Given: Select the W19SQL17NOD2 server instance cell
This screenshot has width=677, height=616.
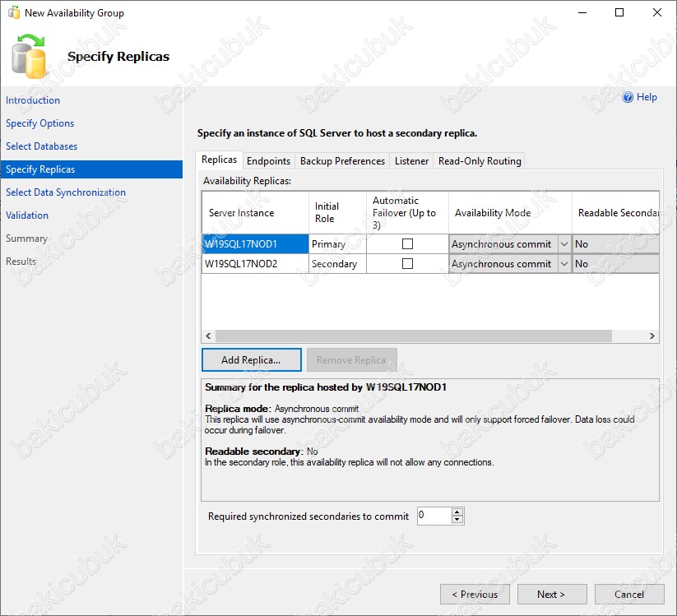Looking at the screenshot, I should (255, 264).
